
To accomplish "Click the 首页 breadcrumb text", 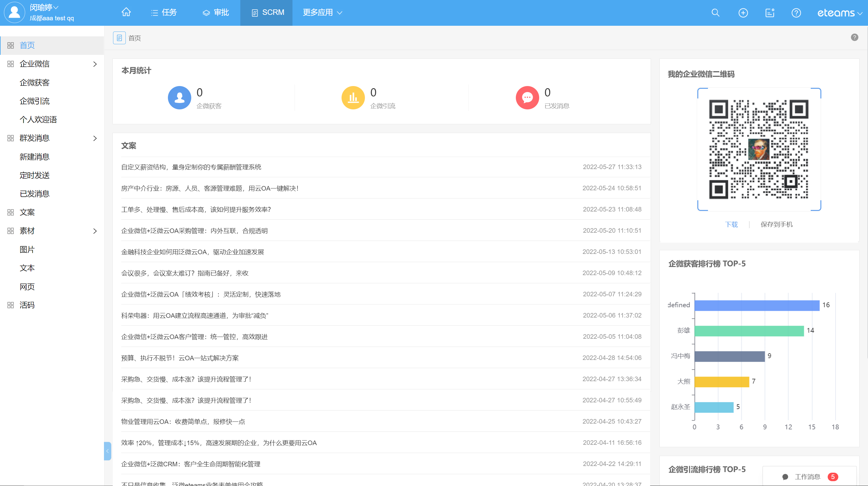I will (x=135, y=38).
